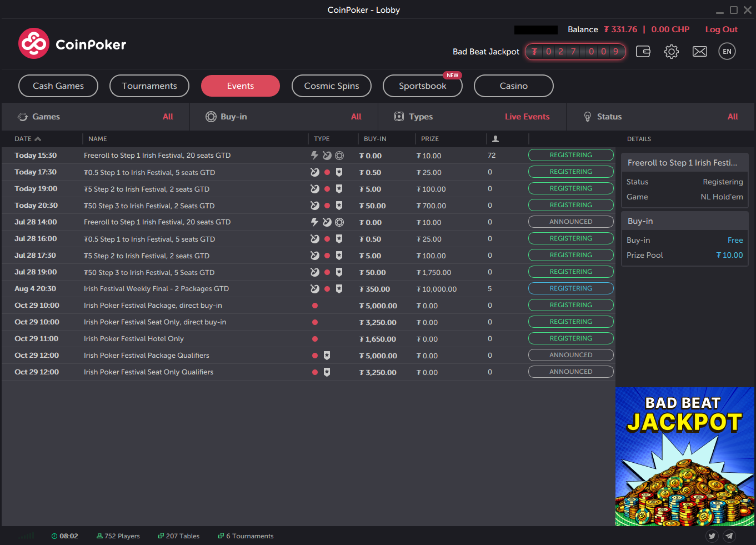The image size is (756, 545).
Task: Click REGISTERING for Irish Festival Weekly Final
Action: coord(570,288)
